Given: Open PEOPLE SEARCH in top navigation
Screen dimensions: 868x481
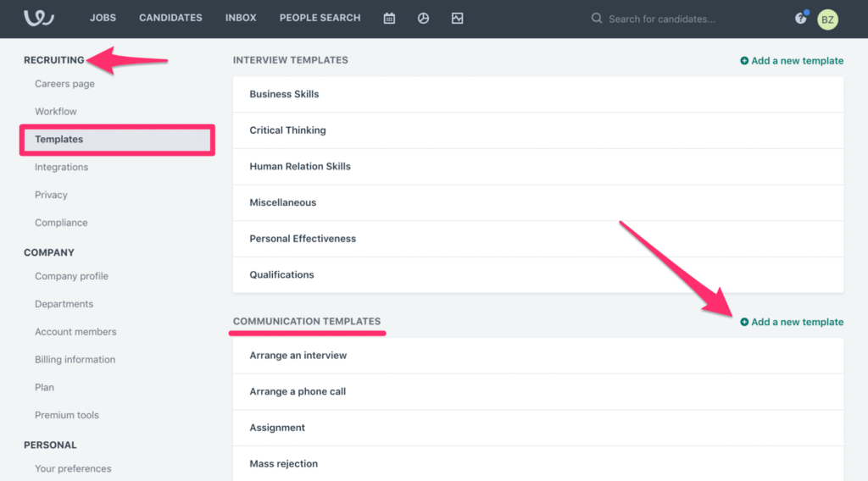Looking at the screenshot, I should (320, 18).
